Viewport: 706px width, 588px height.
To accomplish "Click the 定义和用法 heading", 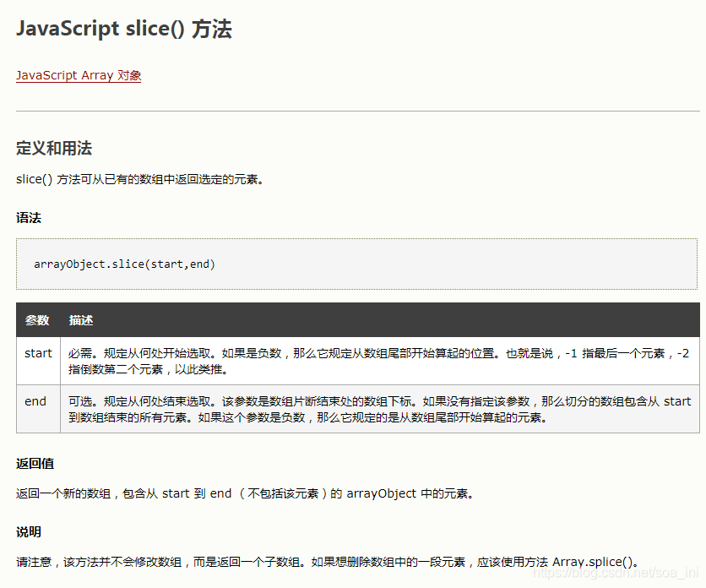I will coord(54,148).
